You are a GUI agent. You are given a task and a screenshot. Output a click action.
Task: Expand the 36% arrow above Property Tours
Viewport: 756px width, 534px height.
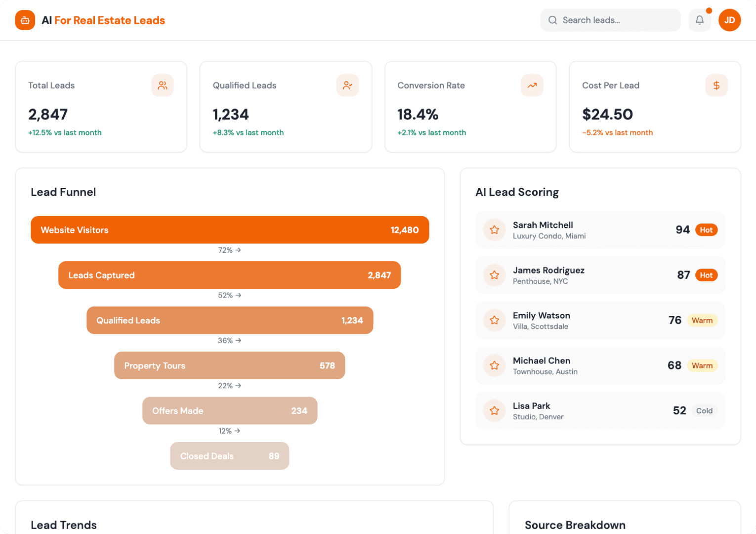[x=229, y=340]
